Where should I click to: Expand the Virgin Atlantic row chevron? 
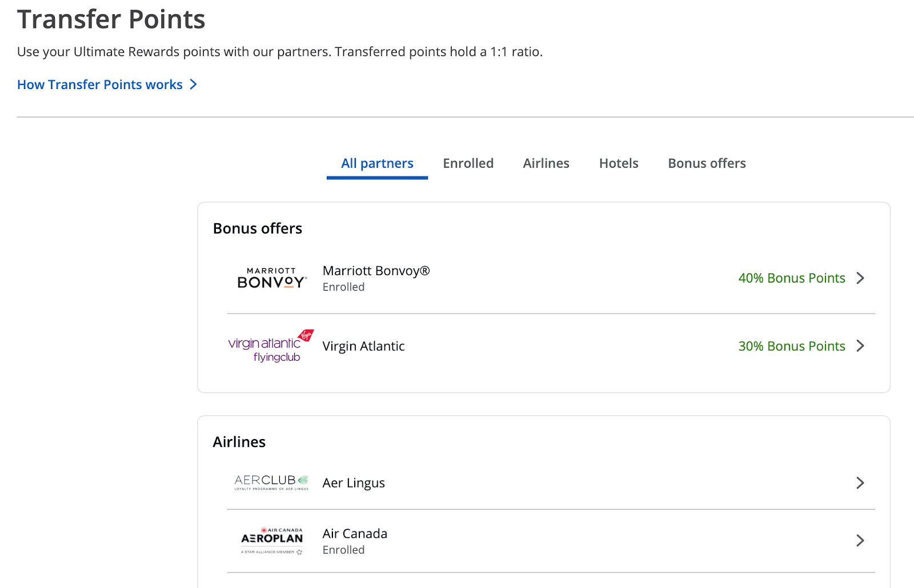click(860, 346)
